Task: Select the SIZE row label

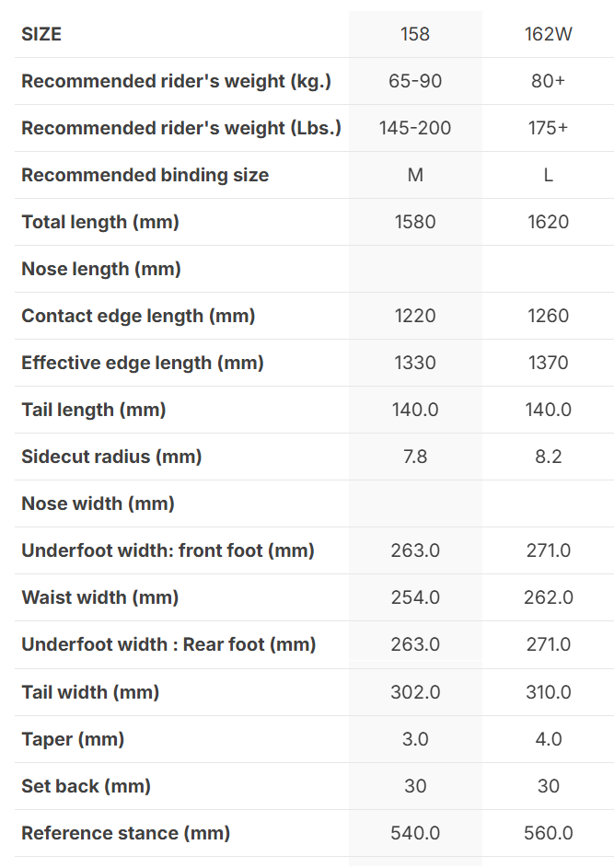Action: click(41, 34)
